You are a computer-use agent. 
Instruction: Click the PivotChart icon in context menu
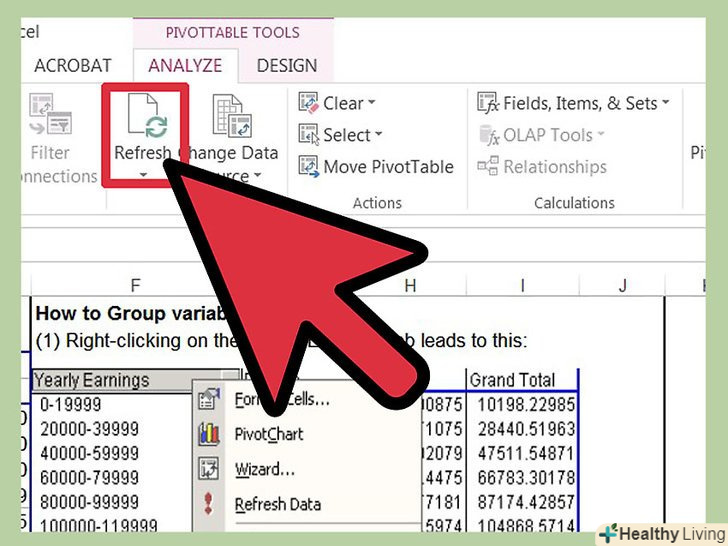208,434
